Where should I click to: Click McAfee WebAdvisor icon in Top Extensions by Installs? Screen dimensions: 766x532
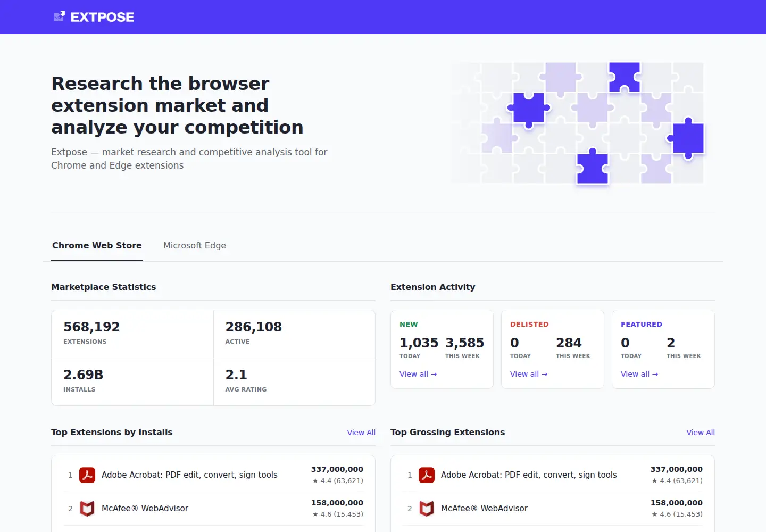87,509
